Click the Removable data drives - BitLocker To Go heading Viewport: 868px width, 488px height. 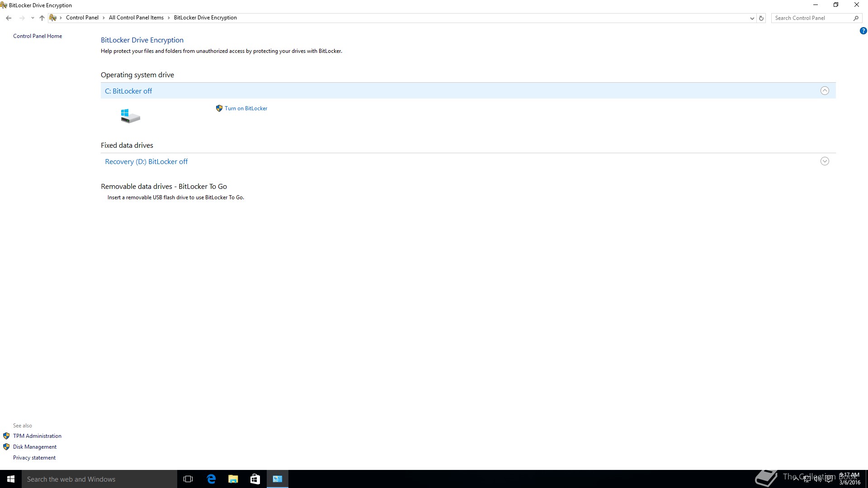point(164,187)
